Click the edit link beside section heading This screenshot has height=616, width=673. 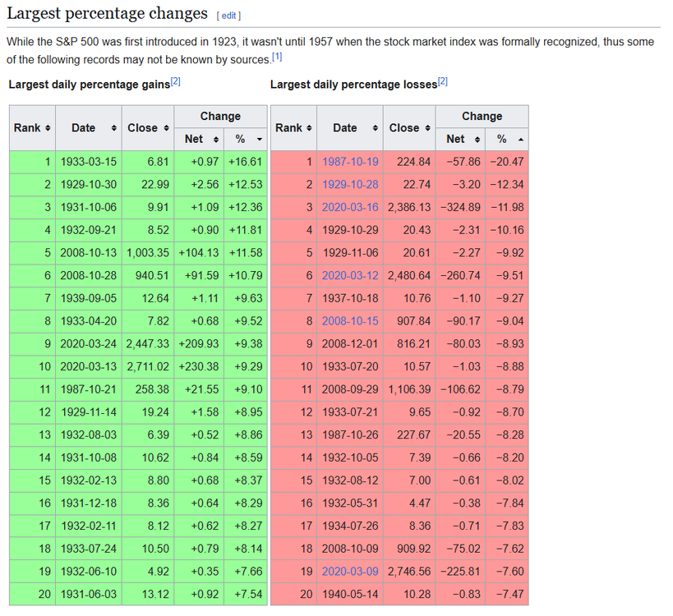(x=228, y=16)
